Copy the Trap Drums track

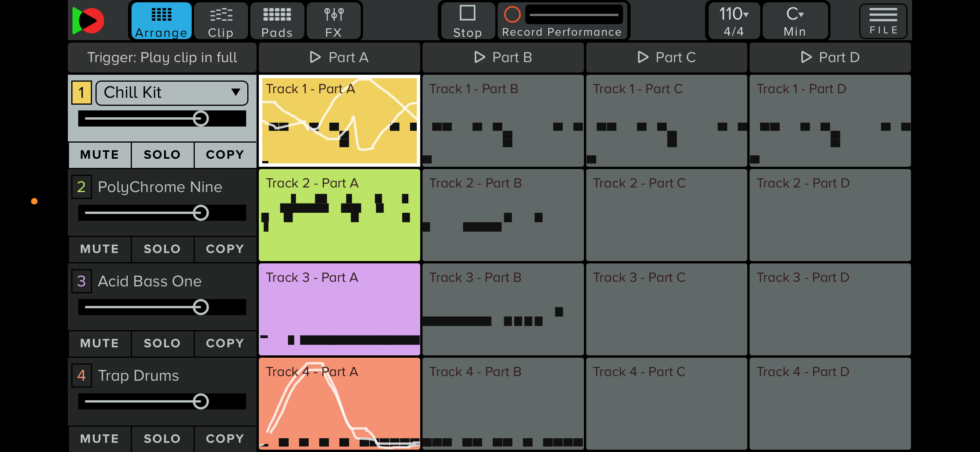(x=225, y=439)
